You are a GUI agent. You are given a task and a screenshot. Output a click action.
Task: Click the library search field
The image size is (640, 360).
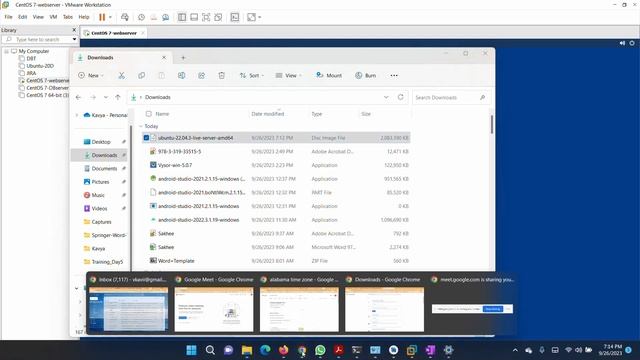tap(38, 40)
